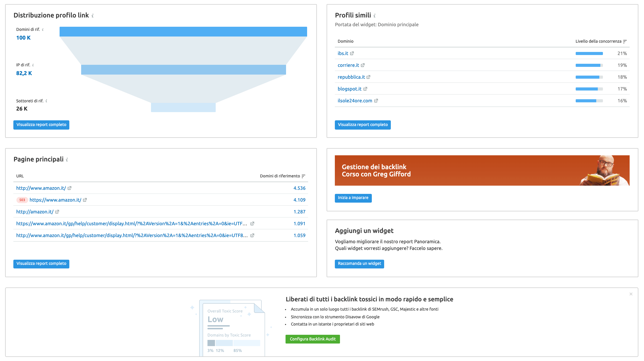
Task: Open external icon for https help/customer URL
Action: [252, 224]
